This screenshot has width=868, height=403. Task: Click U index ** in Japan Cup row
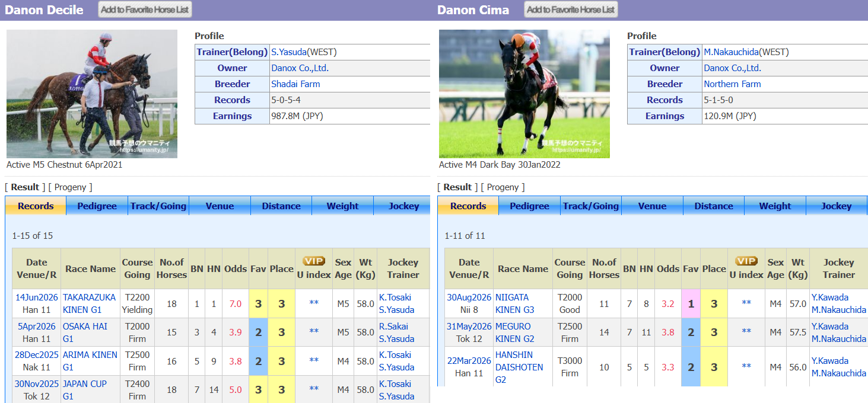pos(314,390)
